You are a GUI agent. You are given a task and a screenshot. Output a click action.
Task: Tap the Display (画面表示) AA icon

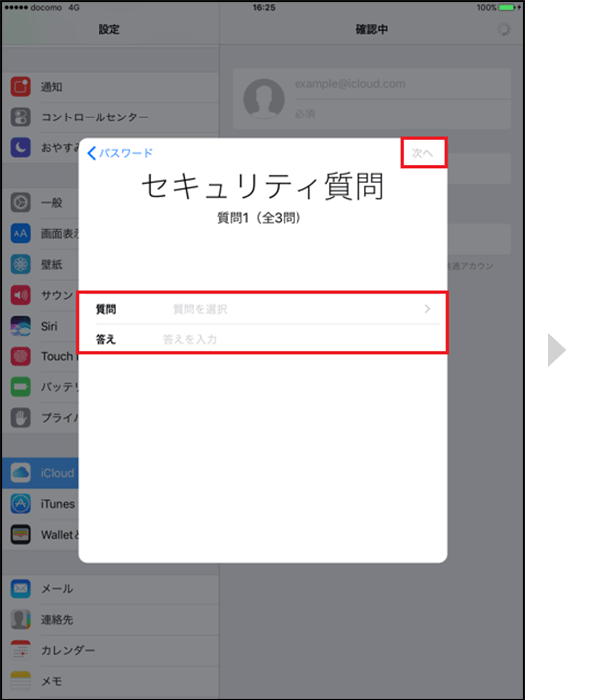[21, 233]
